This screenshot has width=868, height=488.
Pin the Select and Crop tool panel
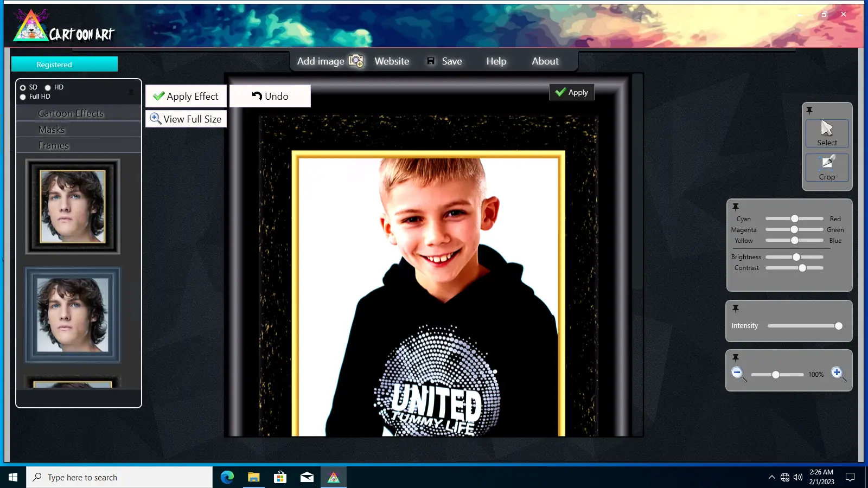[x=809, y=111]
